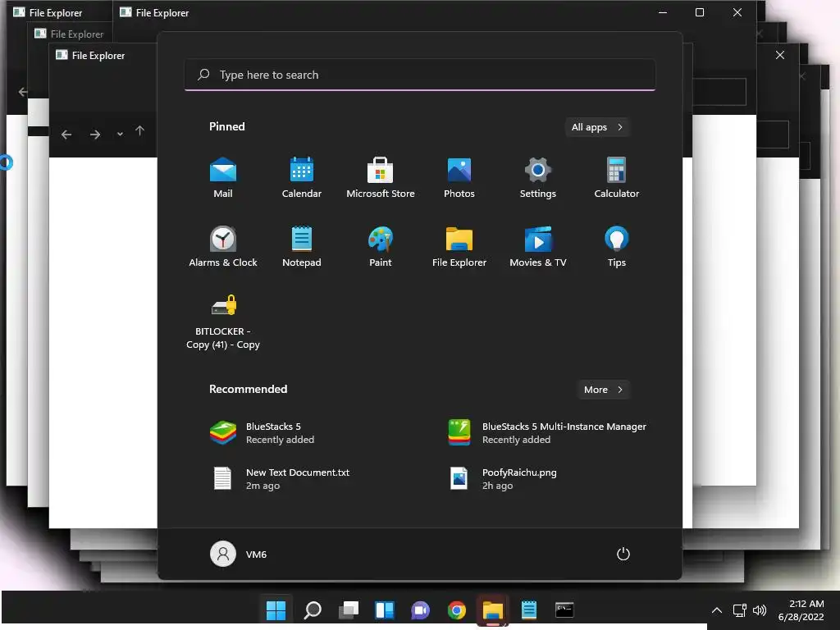Viewport: 840px width, 630px height.
Task: Minimize the top File Explorer window
Action: 663,12
